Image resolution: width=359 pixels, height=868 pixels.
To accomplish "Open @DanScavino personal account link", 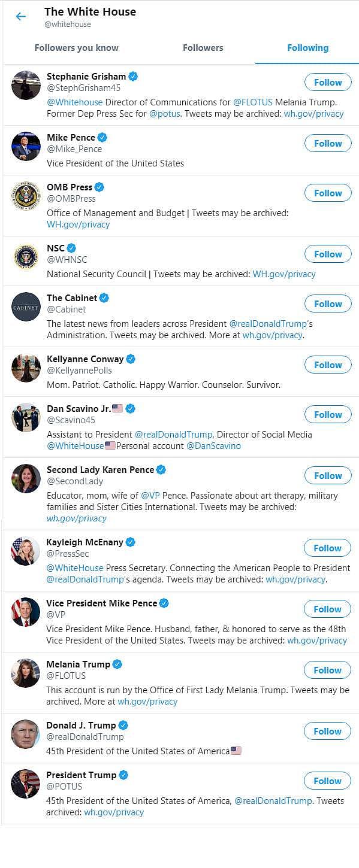I will pyautogui.click(x=213, y=446).
